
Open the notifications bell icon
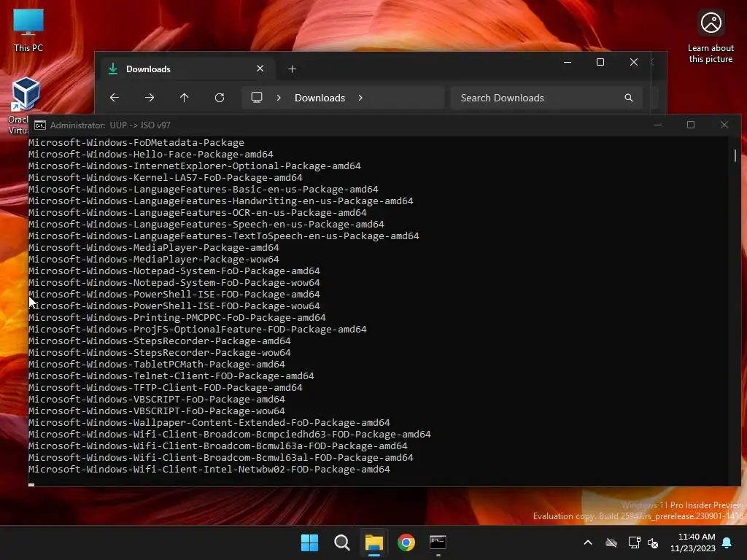click(x=727, y=542)
